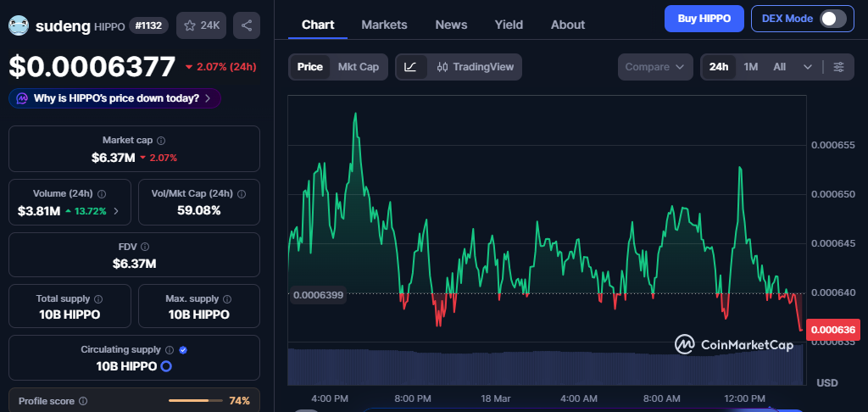Click the $6.37M Market cap value
Image resolution: width=868 pixels, height=412 pixels.
pos(113,158)
